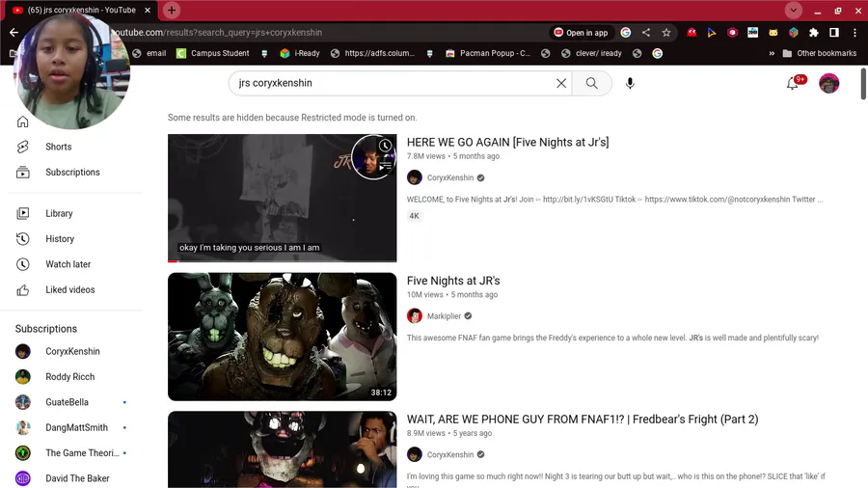Click the page vertical scrollbar

863,84
